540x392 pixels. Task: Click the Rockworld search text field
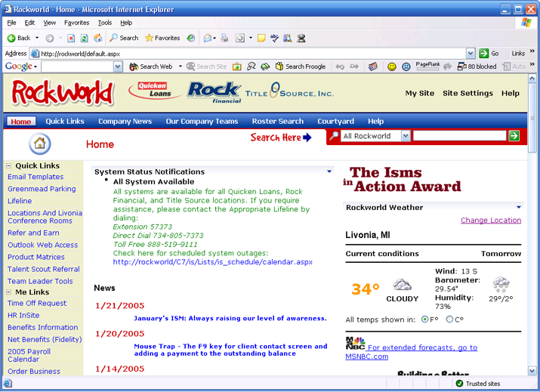point(459,136)
